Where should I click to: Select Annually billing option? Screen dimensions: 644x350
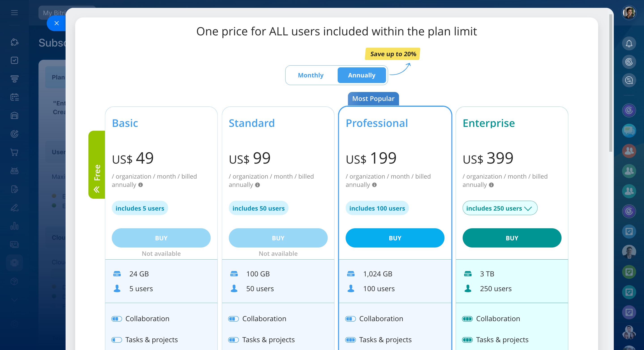point(362,75)
